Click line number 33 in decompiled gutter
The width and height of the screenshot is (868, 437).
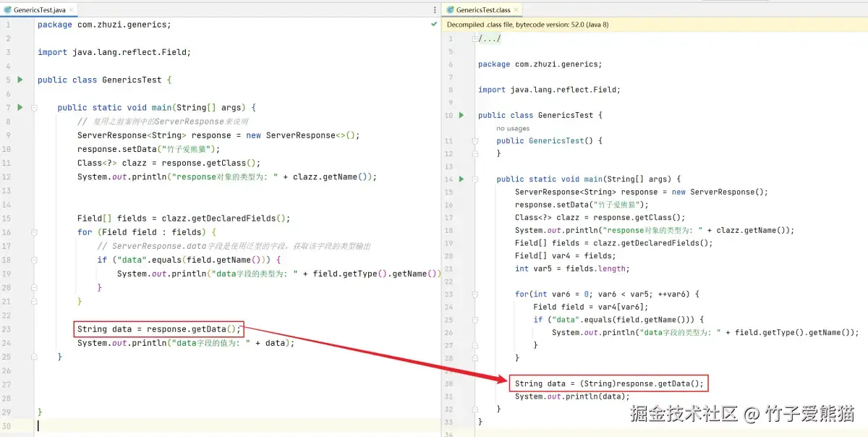[x=449, y=422]
